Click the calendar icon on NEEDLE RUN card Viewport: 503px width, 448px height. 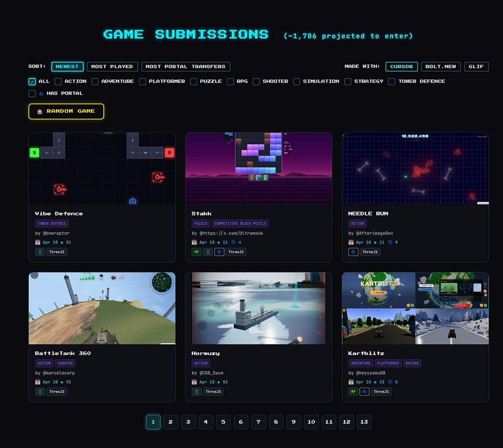[351, 242]
